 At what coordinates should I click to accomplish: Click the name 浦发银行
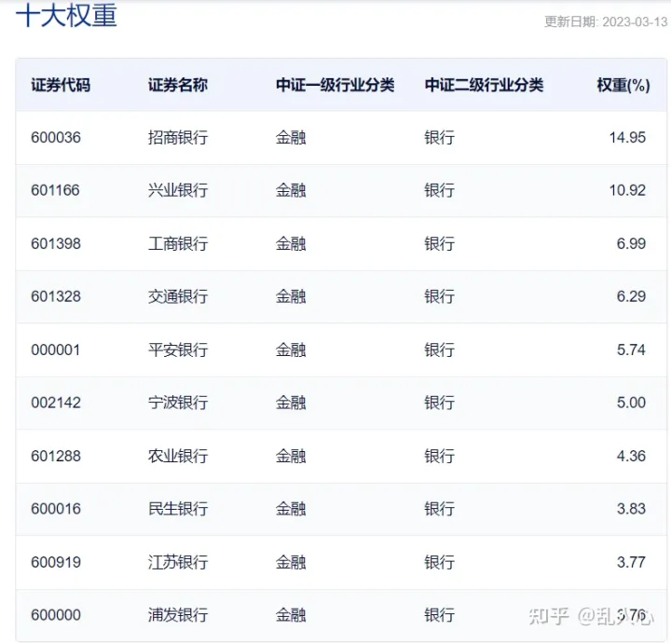[x=178, y=615]
